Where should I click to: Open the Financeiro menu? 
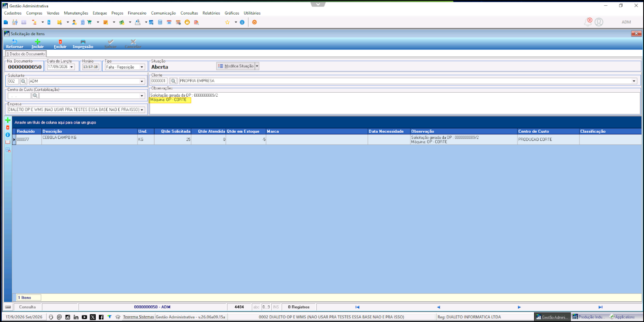pyautogui.click(x=137, y=13)
